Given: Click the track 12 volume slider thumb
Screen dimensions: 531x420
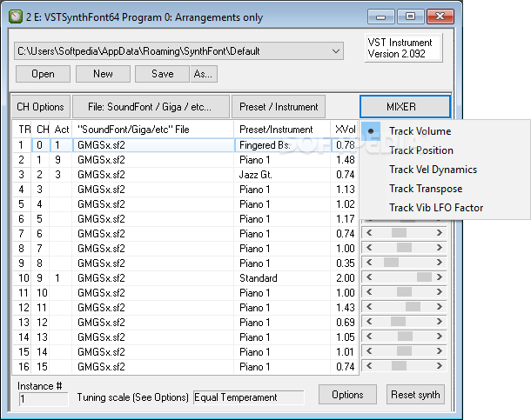Looking at the screenshot, I should coord(413,307).
